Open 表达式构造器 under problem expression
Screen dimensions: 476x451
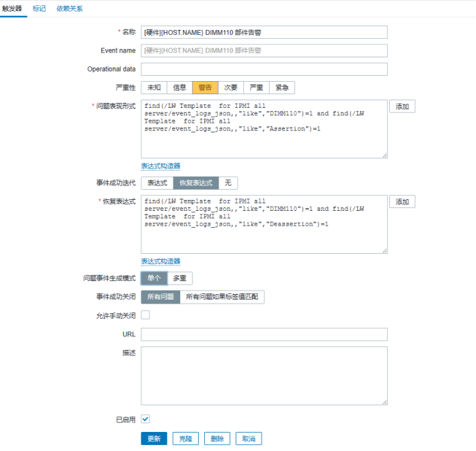pos(160,166)
